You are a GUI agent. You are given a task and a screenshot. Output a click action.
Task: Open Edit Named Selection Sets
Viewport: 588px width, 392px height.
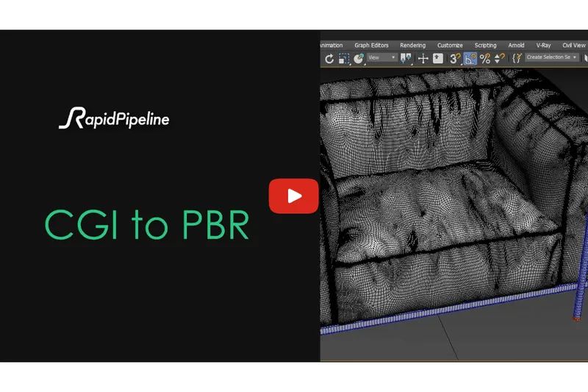coord(517,58)
